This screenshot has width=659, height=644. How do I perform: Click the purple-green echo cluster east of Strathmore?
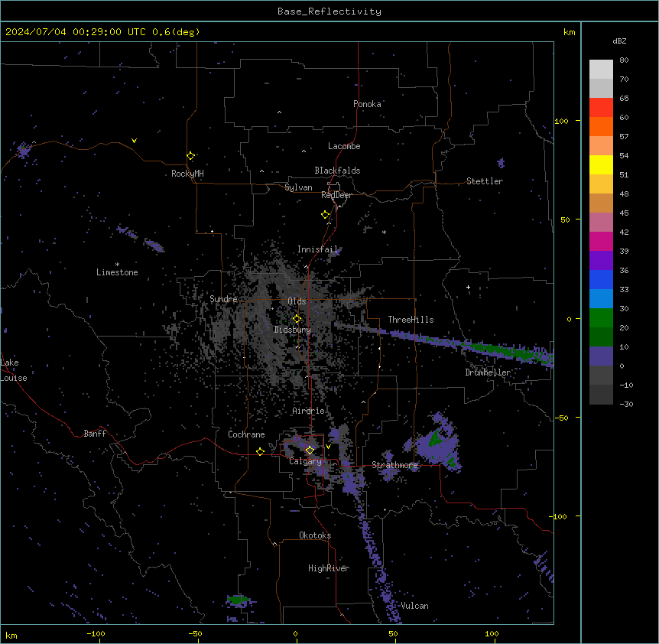tap(437, 444)
